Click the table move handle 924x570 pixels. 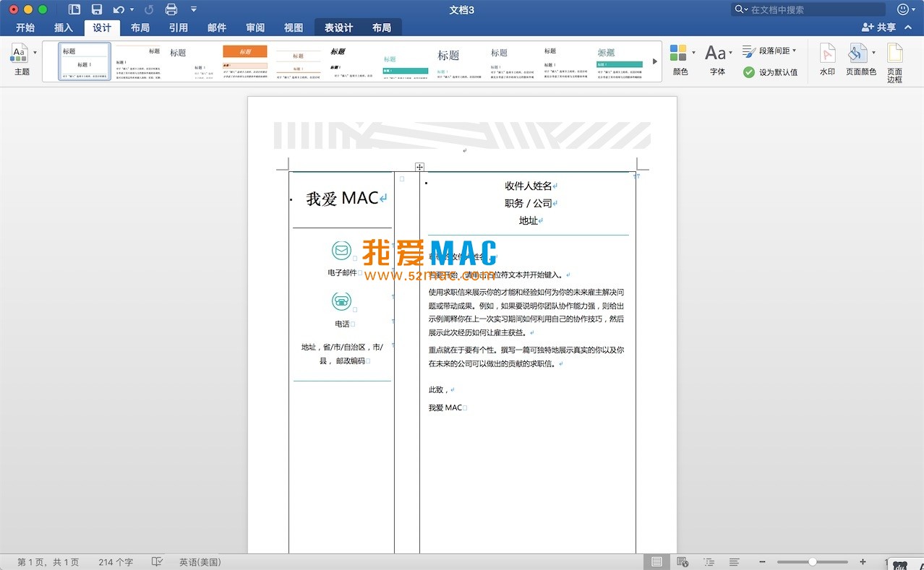(x=419, y=167)
